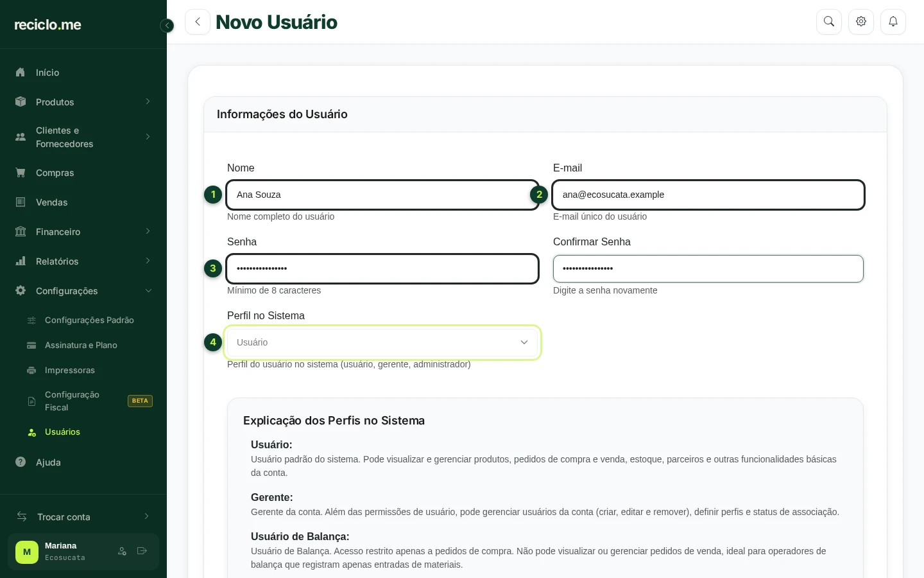Click the Confirmar Senha field

click(708, 268)
